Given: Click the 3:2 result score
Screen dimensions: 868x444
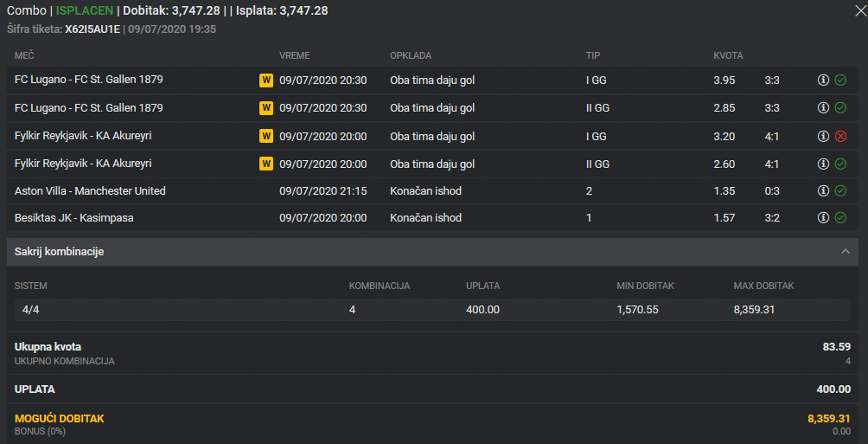Looking at the screenshot, I should coord(772,218).
